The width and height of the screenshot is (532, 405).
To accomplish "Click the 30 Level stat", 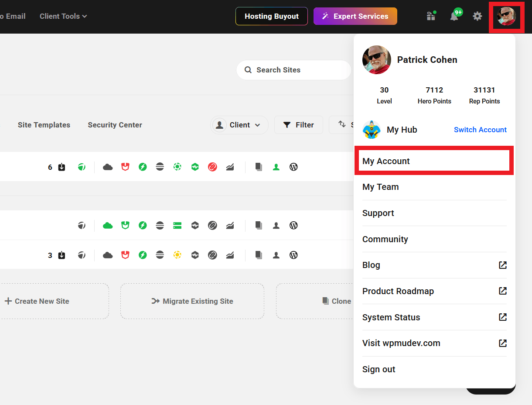I will 384,95.
